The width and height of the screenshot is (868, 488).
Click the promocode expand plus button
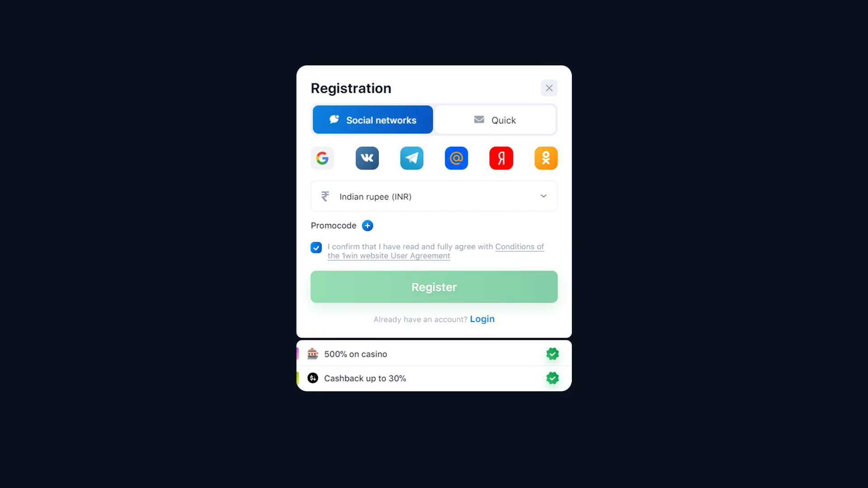coord(368,225)
